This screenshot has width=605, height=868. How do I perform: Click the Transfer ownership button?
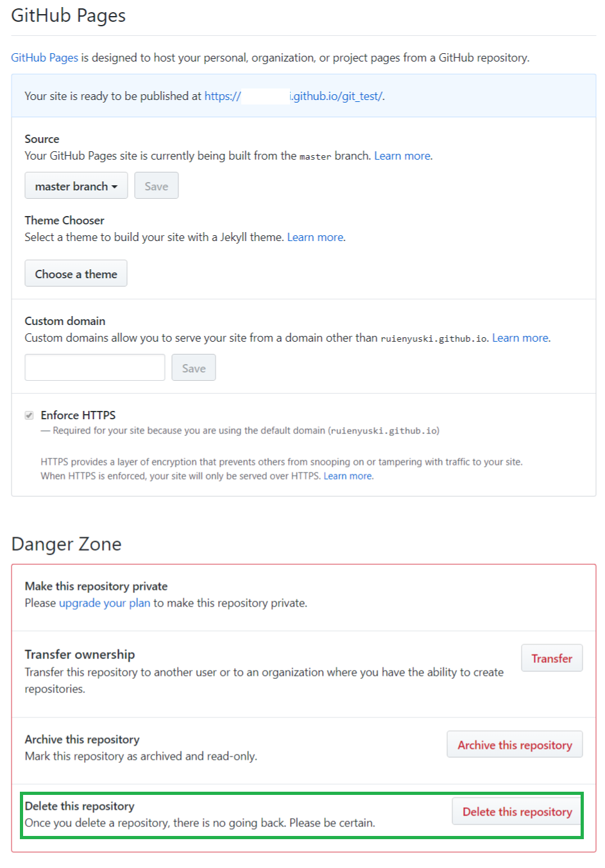click(x=551, y=658)
